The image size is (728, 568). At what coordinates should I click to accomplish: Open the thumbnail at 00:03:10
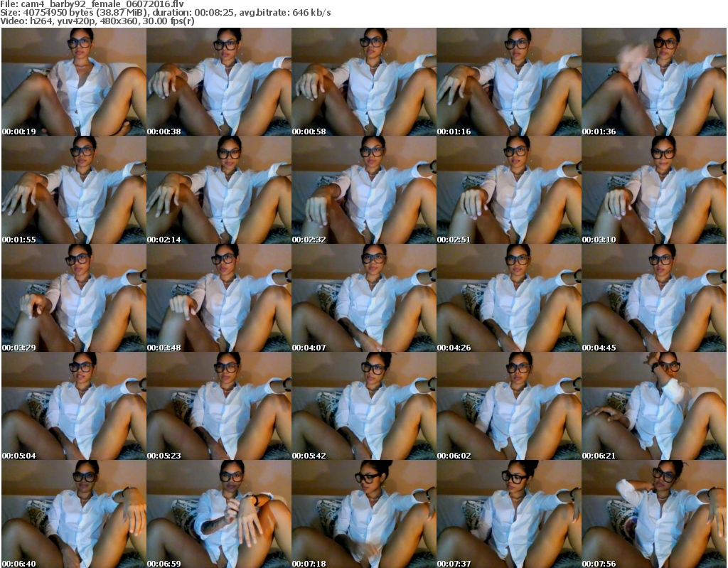653,190
